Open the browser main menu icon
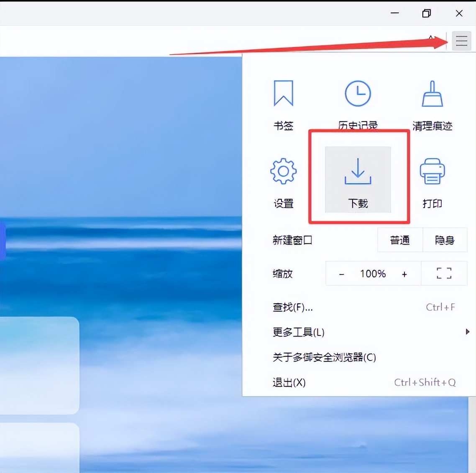This screenshot has height=473, width=476. point(461,41)
